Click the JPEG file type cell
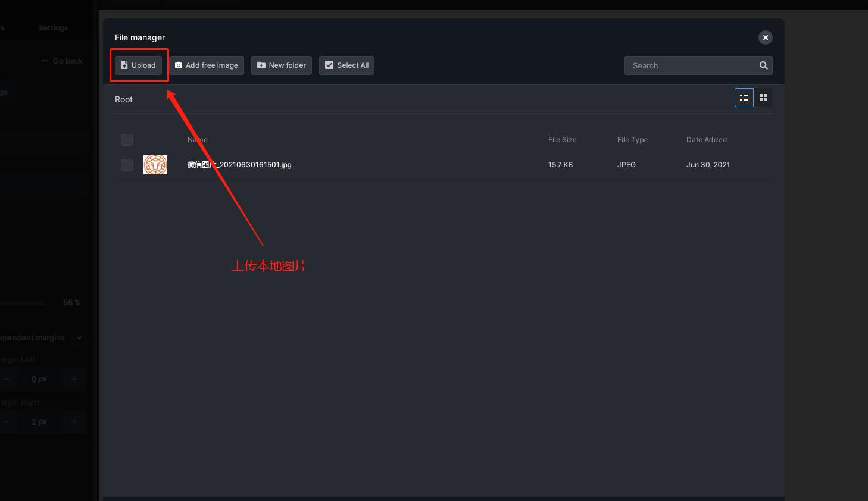Viewport: 868px width, 501px height. point(626,165)
